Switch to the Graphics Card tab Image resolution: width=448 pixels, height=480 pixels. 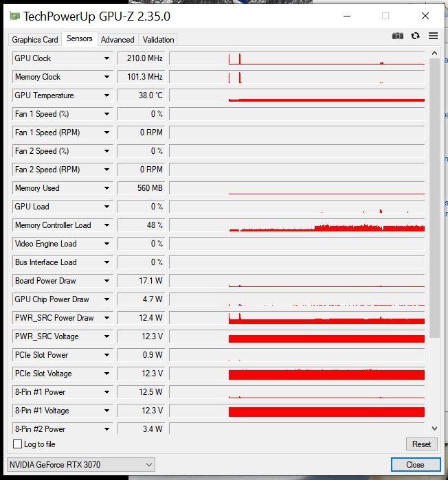pyautogui.click(x=35, y=40)
